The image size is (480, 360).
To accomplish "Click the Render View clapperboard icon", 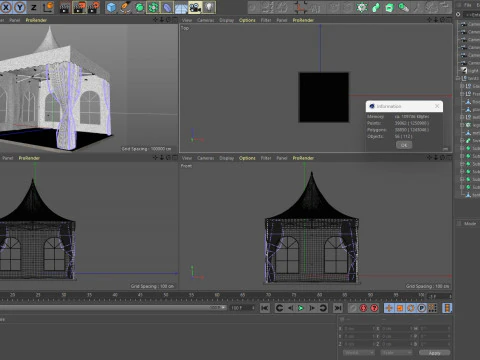I will [x=64, y=7].
